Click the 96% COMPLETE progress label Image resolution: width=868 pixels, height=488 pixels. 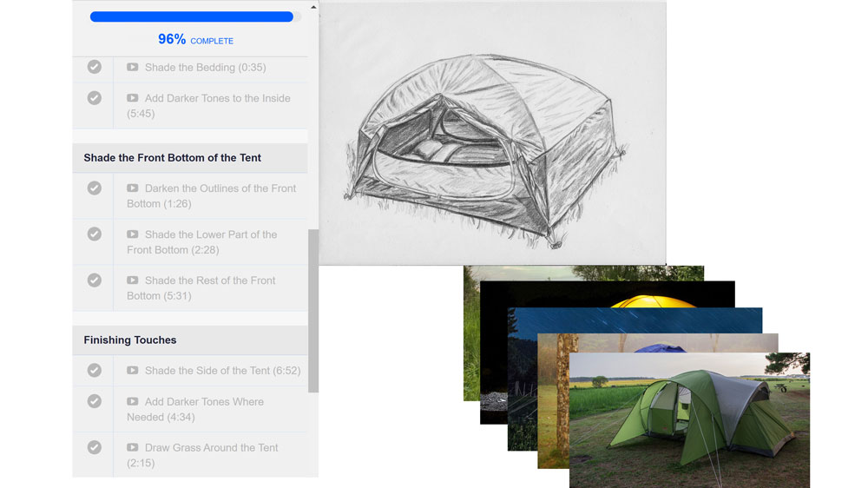pos(195,40)
